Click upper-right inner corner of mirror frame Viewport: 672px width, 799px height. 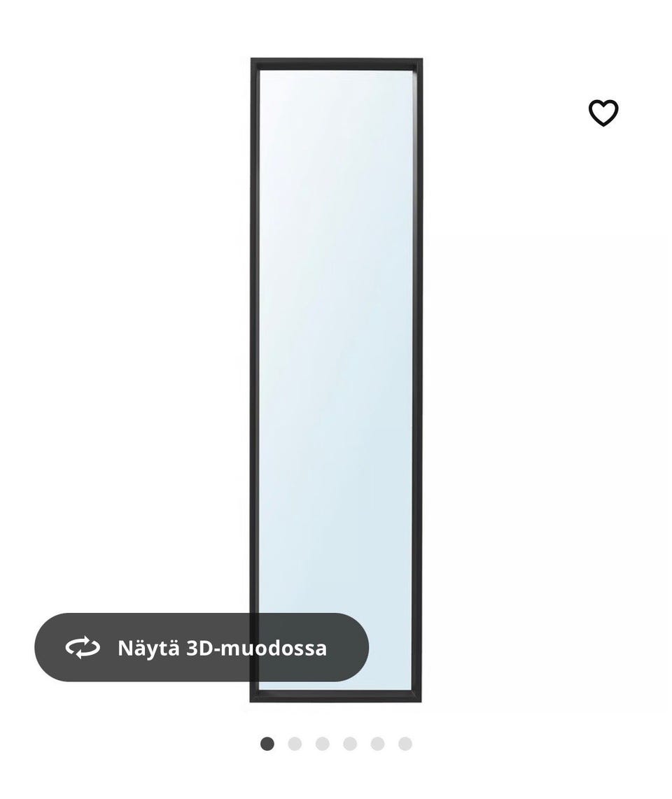[411, 71]
